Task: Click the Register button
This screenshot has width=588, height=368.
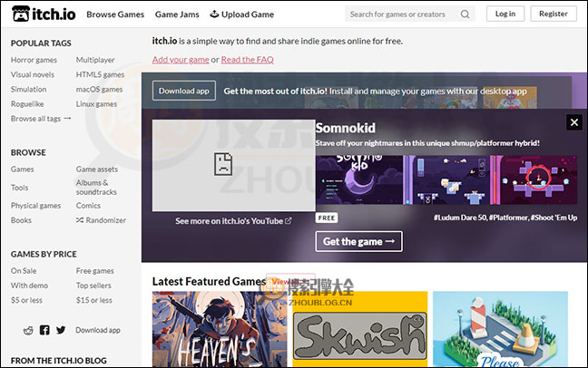Action: [x=554, y=14]
